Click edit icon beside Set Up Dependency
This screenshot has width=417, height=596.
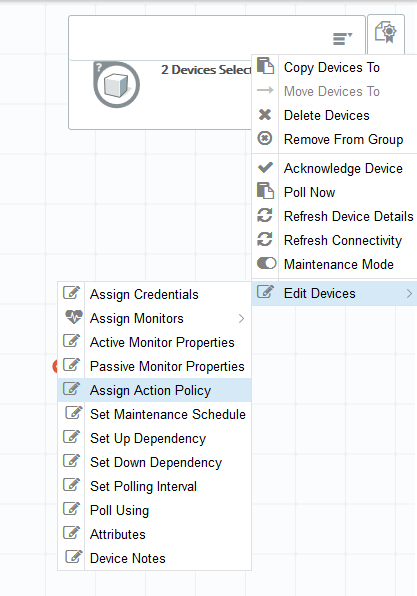coord(71,436)
